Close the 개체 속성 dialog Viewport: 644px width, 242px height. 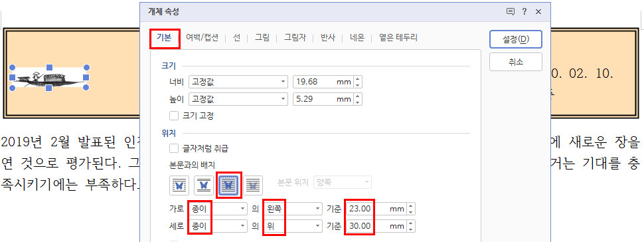point(538,12)
